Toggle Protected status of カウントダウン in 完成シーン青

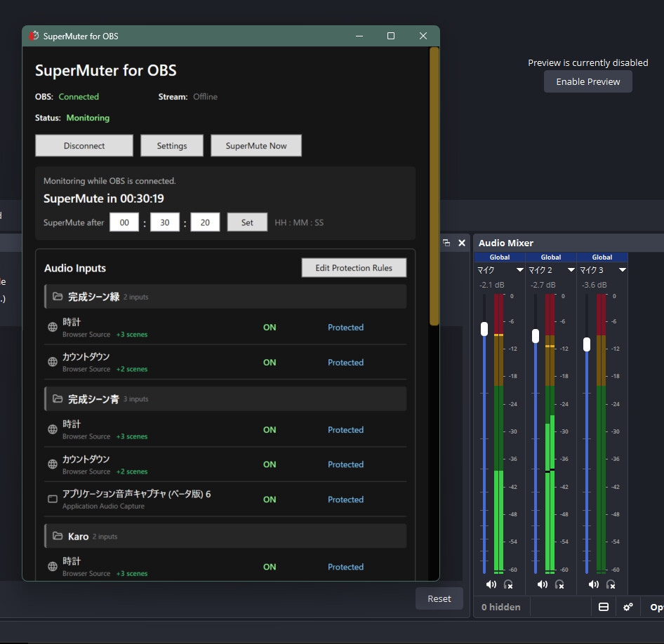coord(345,464)
